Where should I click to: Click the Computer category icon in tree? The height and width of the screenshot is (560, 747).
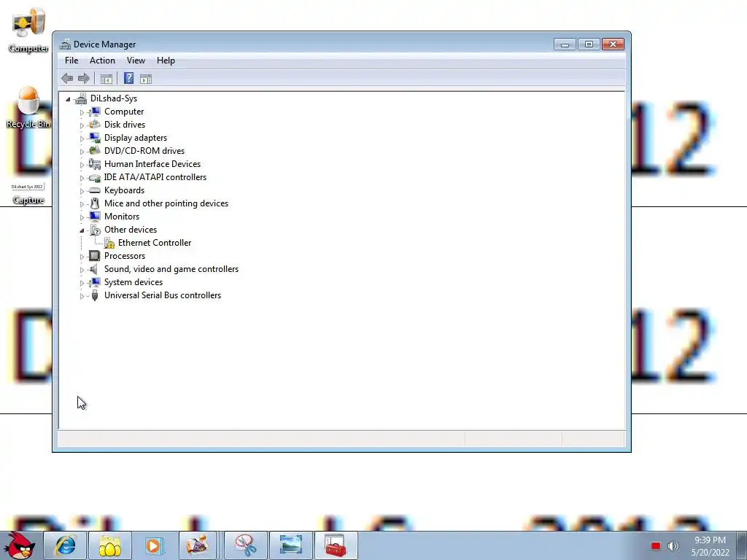[95, 112]
